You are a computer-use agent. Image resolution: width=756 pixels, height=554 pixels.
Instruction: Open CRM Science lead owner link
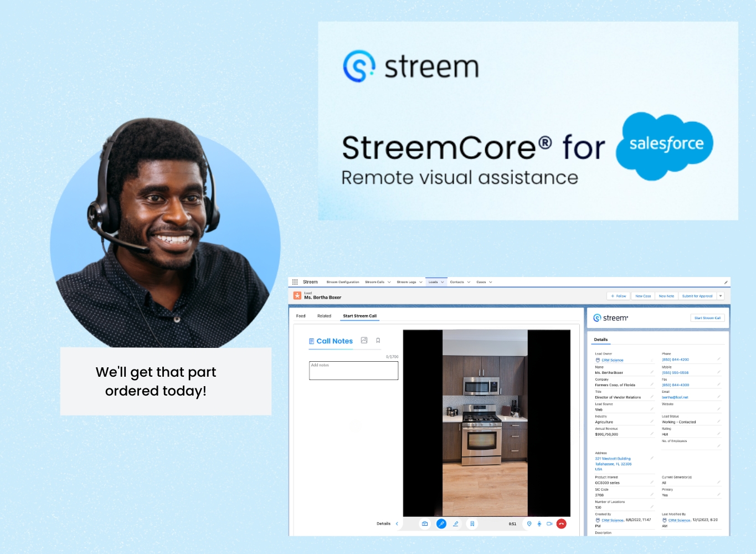click(613, 360)
